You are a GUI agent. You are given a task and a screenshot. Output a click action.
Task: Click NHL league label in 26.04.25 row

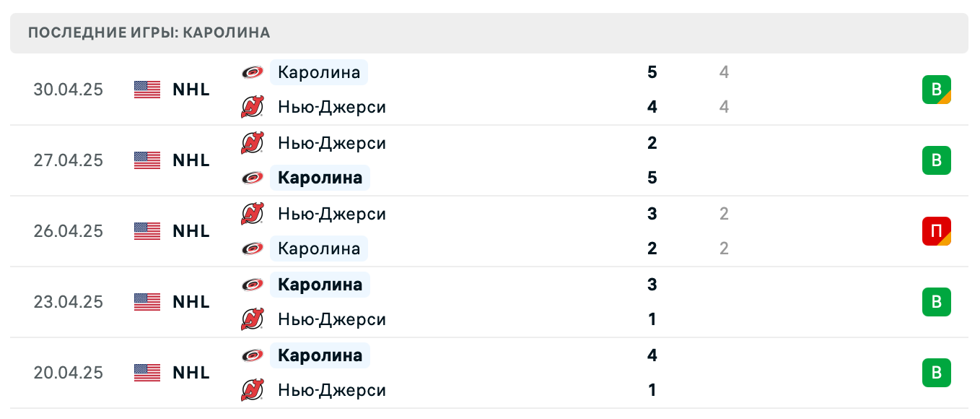tap(191, 231)
